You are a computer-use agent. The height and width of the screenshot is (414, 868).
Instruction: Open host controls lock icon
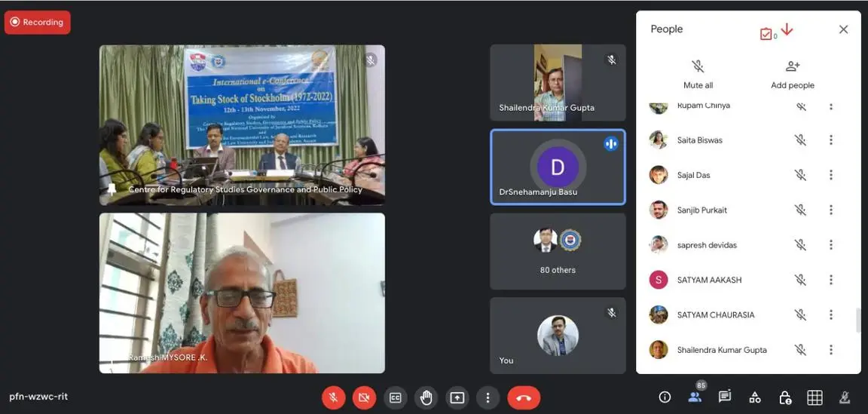pyautogui.click(x=784, y=397)
